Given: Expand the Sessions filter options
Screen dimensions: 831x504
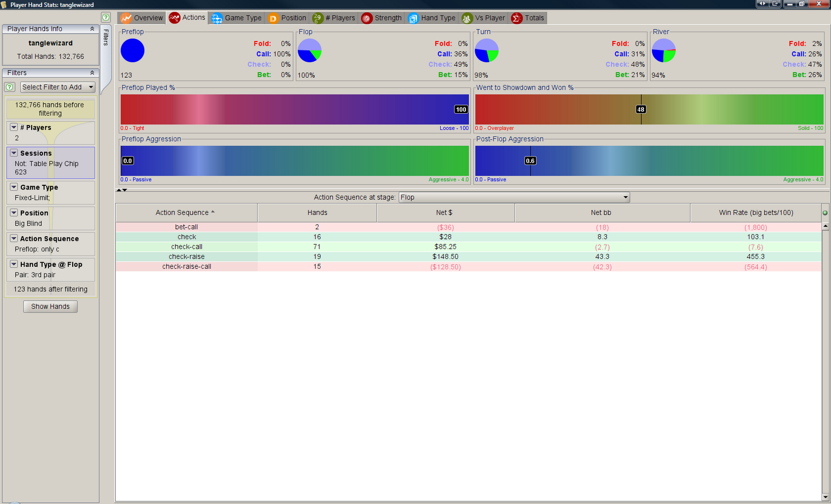Looking at the screenshot, I should [14, 153].
